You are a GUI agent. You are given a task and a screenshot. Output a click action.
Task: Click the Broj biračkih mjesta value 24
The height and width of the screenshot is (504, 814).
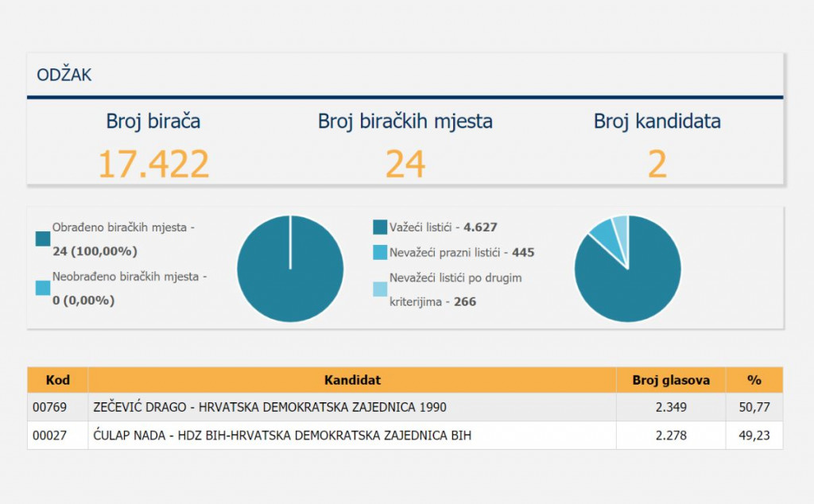tap(405, 163)
